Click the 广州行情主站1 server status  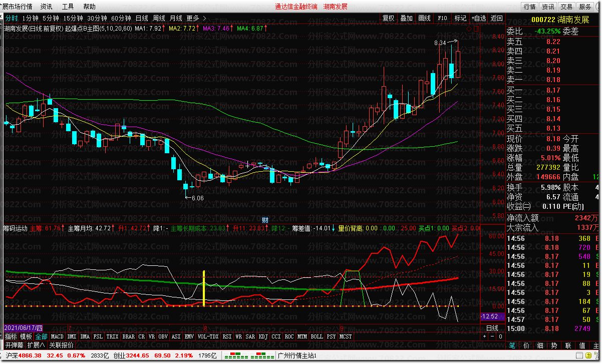click(296, 355)
